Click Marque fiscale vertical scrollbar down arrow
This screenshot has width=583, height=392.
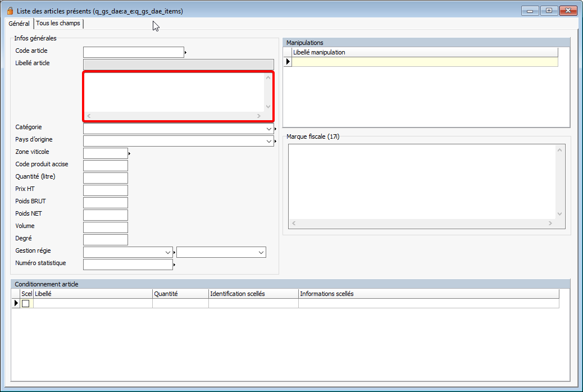point(559,214)
